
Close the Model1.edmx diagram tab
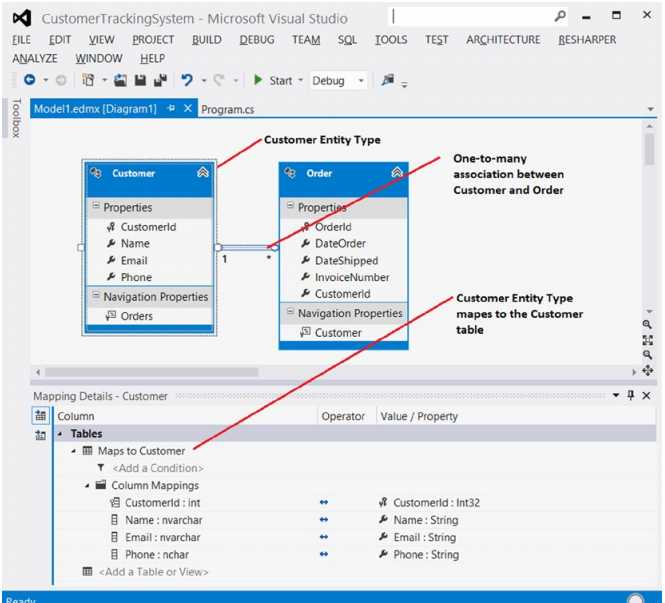pyautogui.click(x=187, y=109)
